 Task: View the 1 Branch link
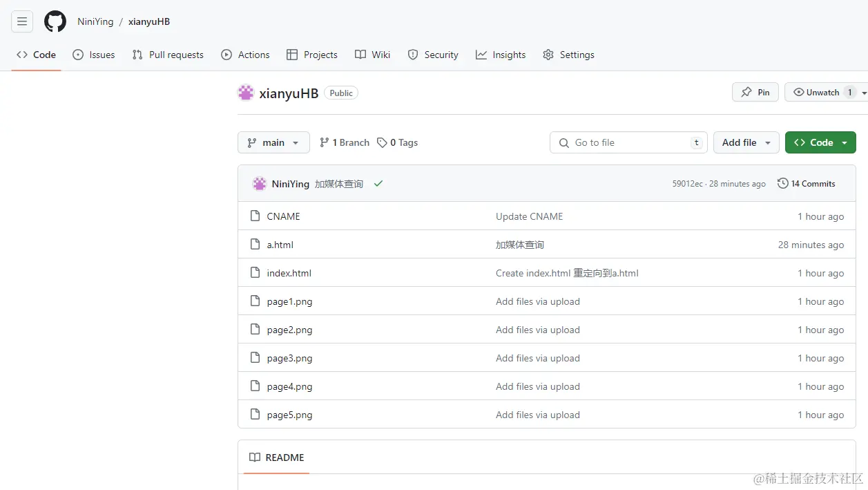pyautogui.click(x=345, y=142)
